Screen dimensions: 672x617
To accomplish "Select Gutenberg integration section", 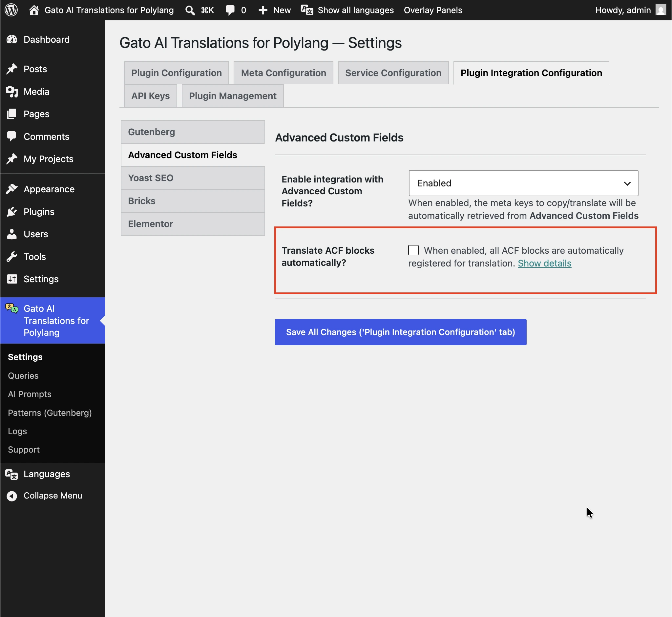I will (x=193, y=132).
